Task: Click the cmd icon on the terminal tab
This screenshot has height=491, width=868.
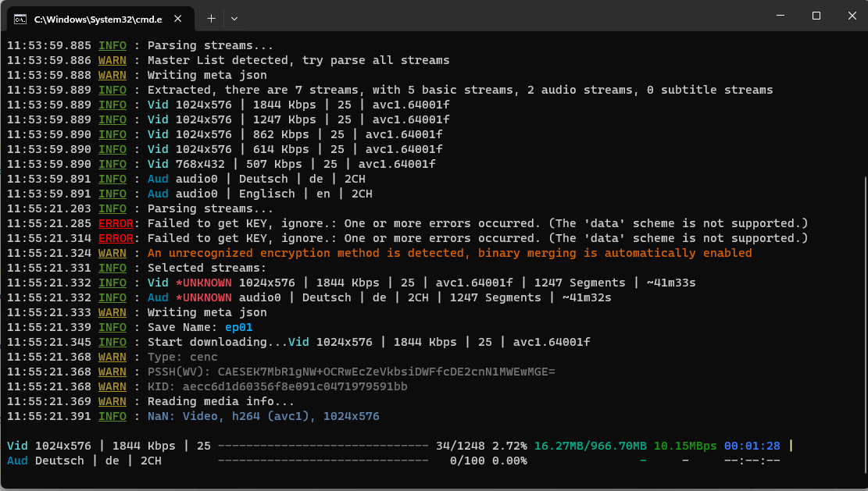Action: point(20,17)
